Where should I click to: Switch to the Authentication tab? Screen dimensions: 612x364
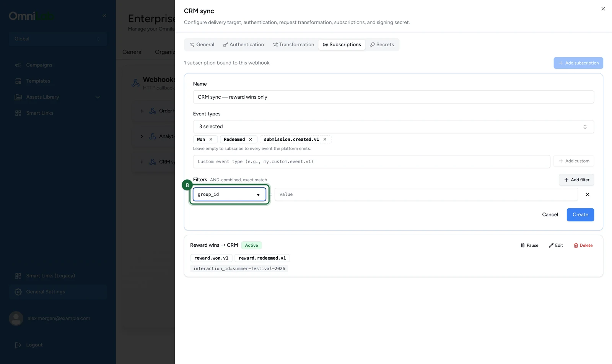click(243, 45)
